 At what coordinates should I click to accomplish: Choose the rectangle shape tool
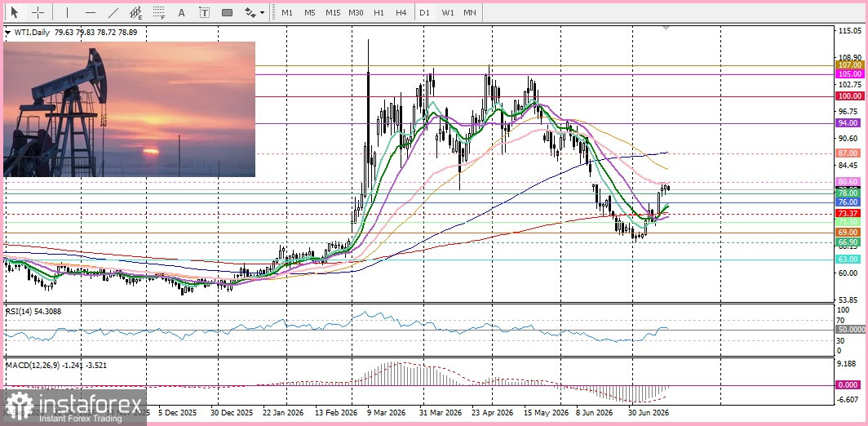tap(227, 12)
